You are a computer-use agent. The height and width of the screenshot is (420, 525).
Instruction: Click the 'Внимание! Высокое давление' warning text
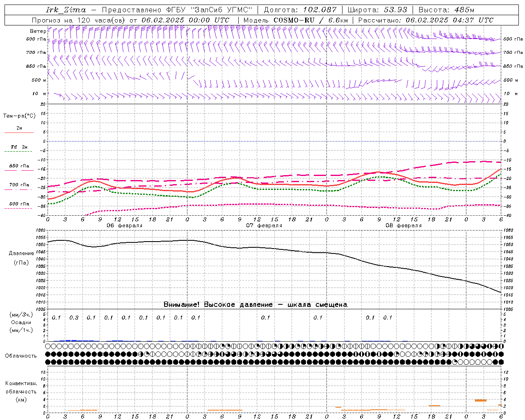pyautogui.click(x=218, y=305)
